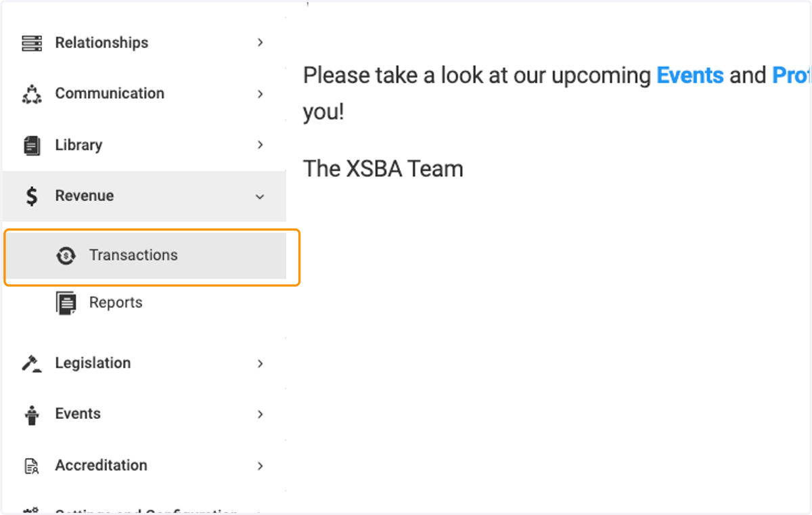Collapse the Revenue section chevron
This screenshot has height=515, width=812.
(260, 196)
